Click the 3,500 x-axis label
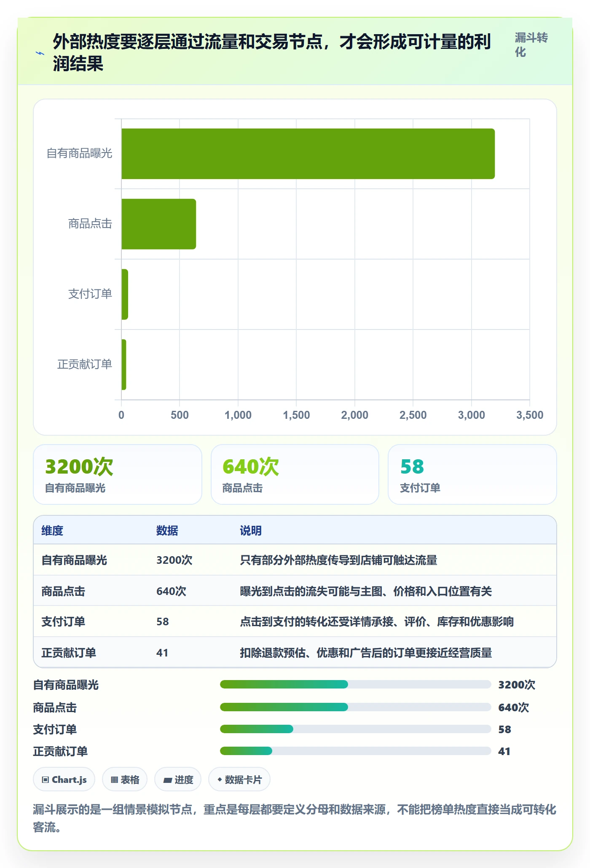This screenshot has width=590, height=868. [x=530, y=415]
